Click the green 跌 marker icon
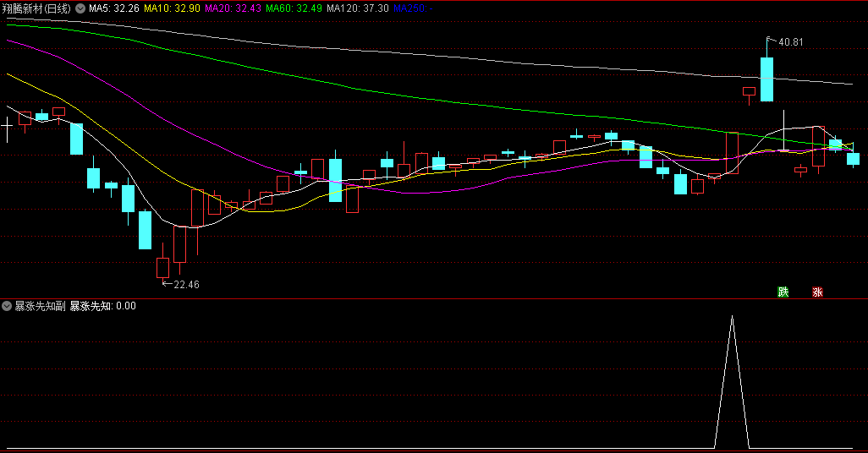 click(x=783, y=292)
